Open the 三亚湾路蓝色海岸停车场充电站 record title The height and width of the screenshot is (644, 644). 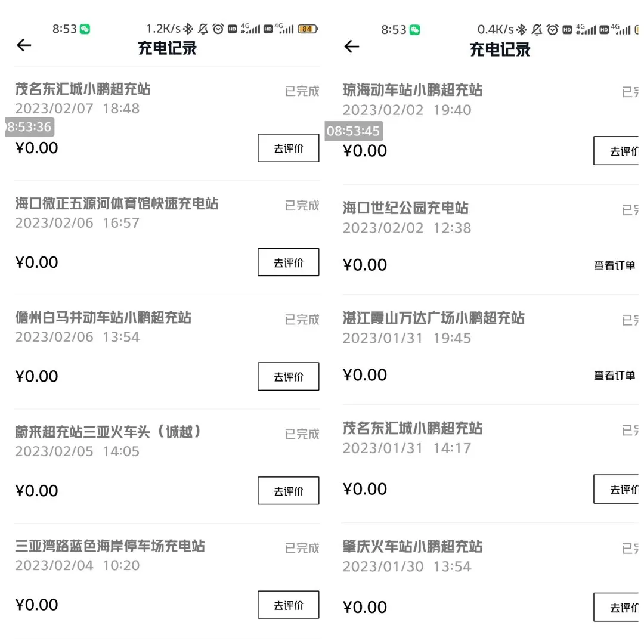[x=110, y=546]
